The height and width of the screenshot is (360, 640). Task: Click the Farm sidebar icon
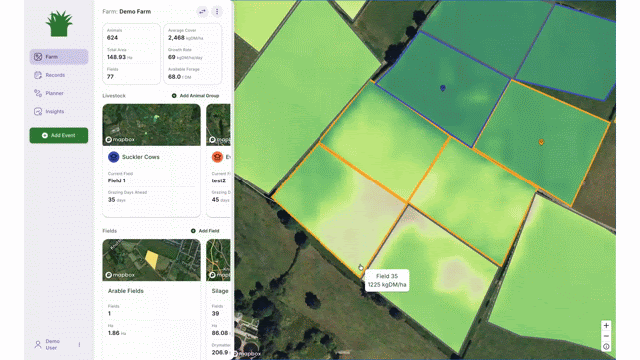click(38, 57)
